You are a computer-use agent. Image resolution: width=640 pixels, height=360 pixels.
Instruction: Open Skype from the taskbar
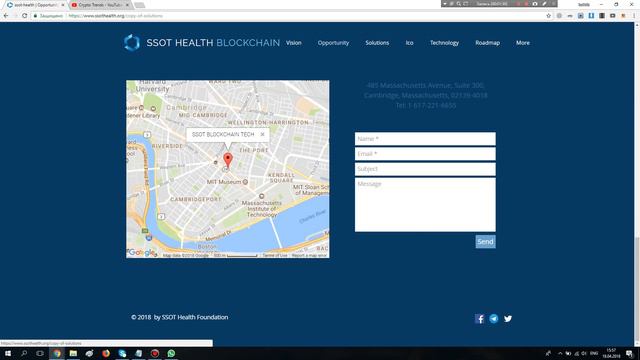click(x=122, y=353)
